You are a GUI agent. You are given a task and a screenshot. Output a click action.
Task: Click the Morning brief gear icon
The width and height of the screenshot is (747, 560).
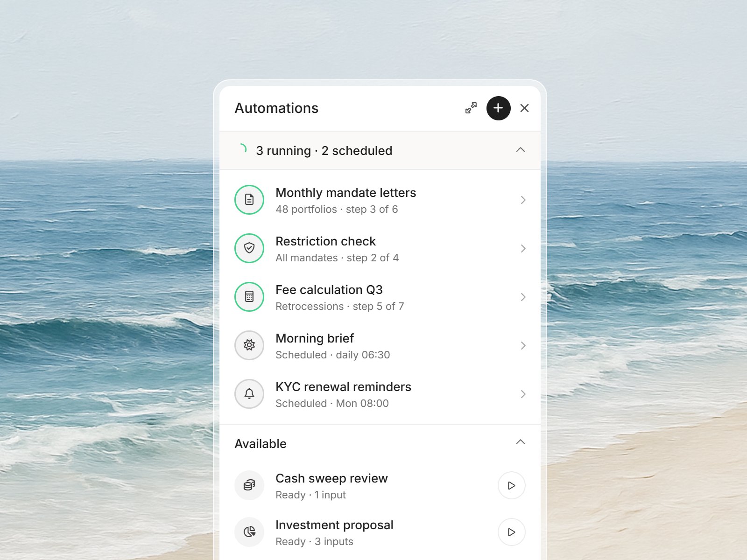click(249, 345)
